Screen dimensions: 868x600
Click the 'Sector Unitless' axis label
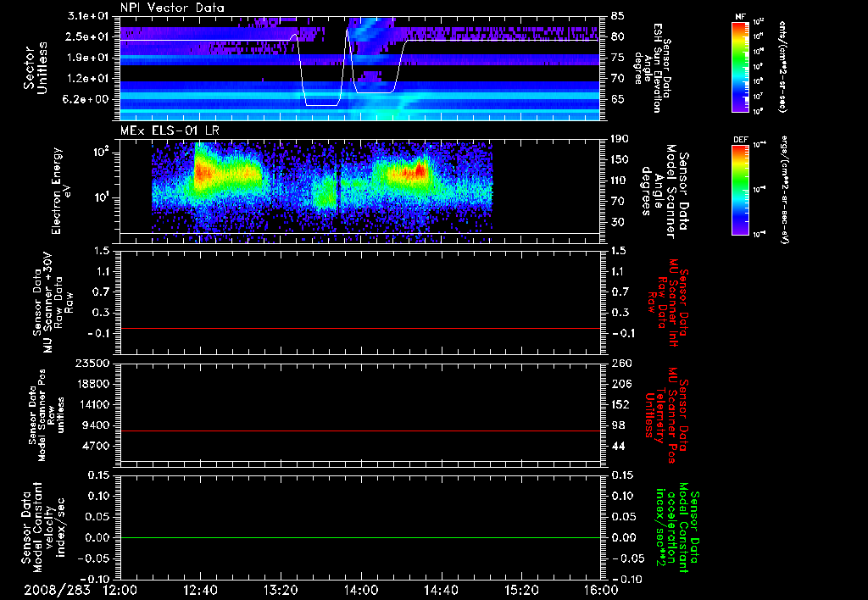click(36, 68)
